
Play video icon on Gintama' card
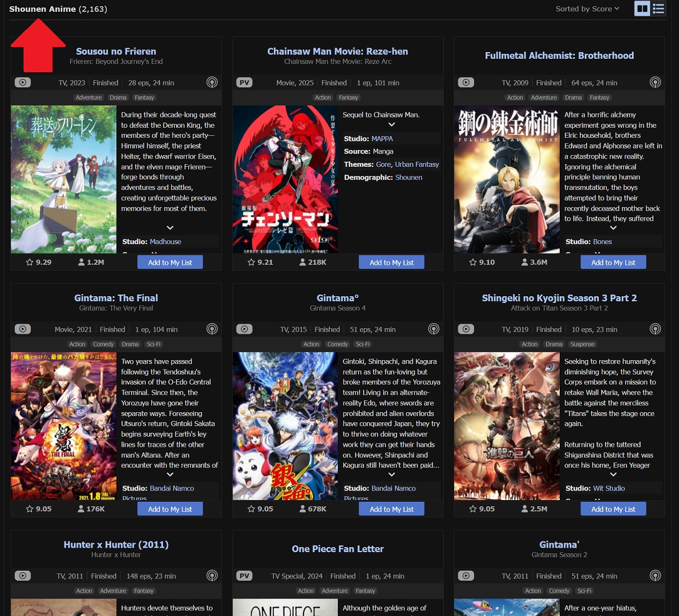(466, 575)
